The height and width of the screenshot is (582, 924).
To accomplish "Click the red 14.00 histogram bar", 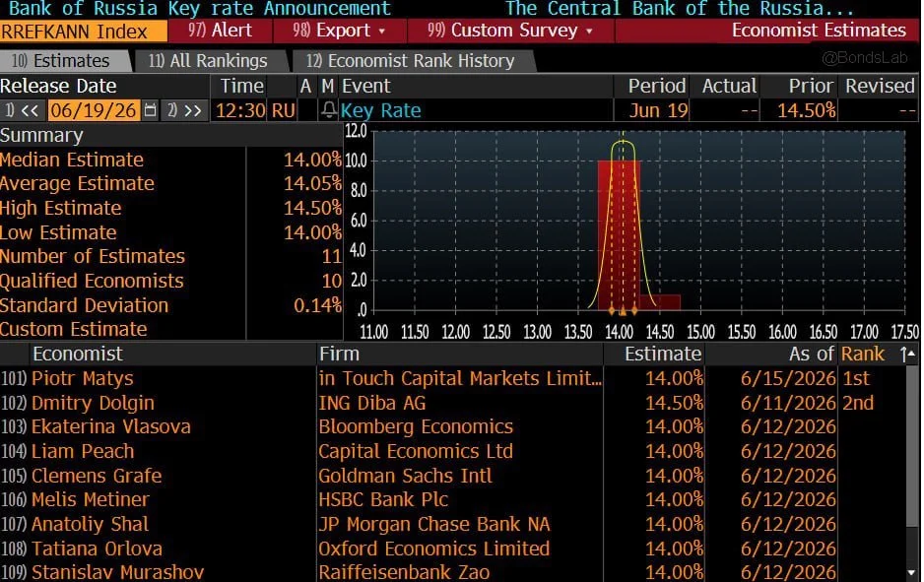I will (619, 234).
